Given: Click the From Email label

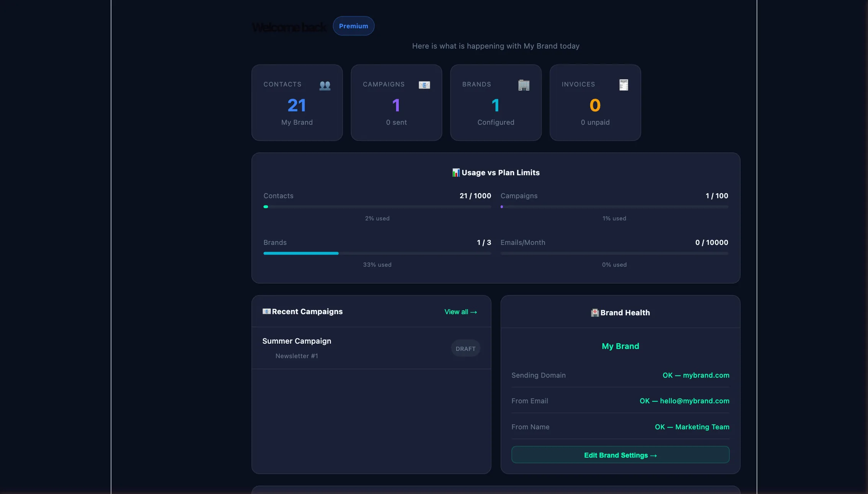Looking at the screenshot, I should [x=530, y=401].
